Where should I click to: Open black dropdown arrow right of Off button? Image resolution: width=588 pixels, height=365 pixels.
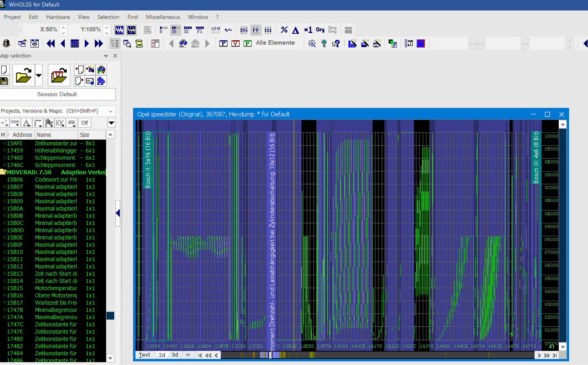[x=111, y=123]
